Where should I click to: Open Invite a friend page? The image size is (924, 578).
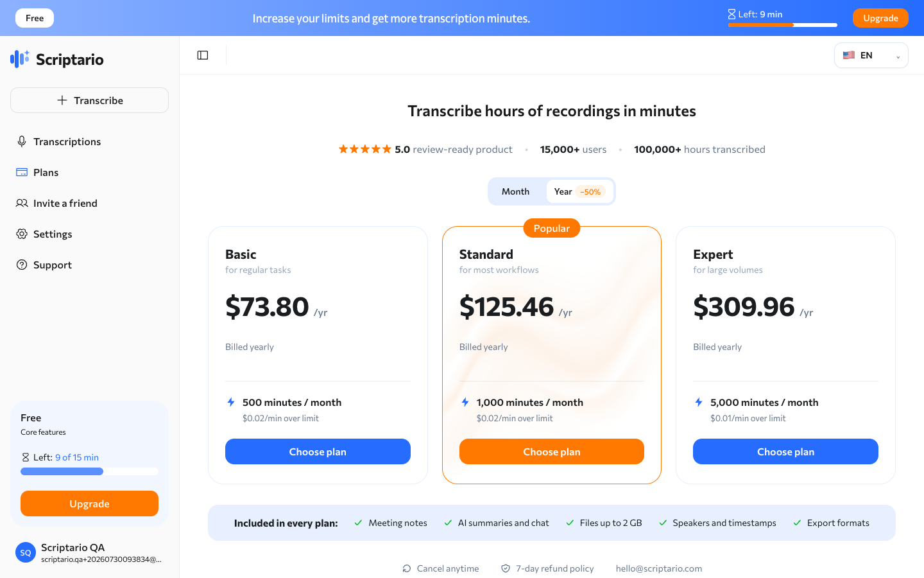(x=89, y=203)
